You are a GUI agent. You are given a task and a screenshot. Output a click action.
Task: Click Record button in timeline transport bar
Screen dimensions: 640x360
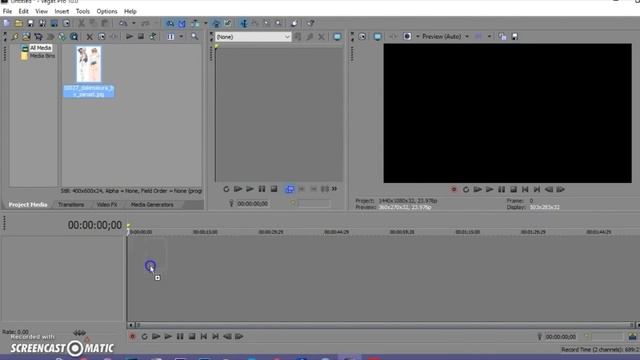point(132,337)
